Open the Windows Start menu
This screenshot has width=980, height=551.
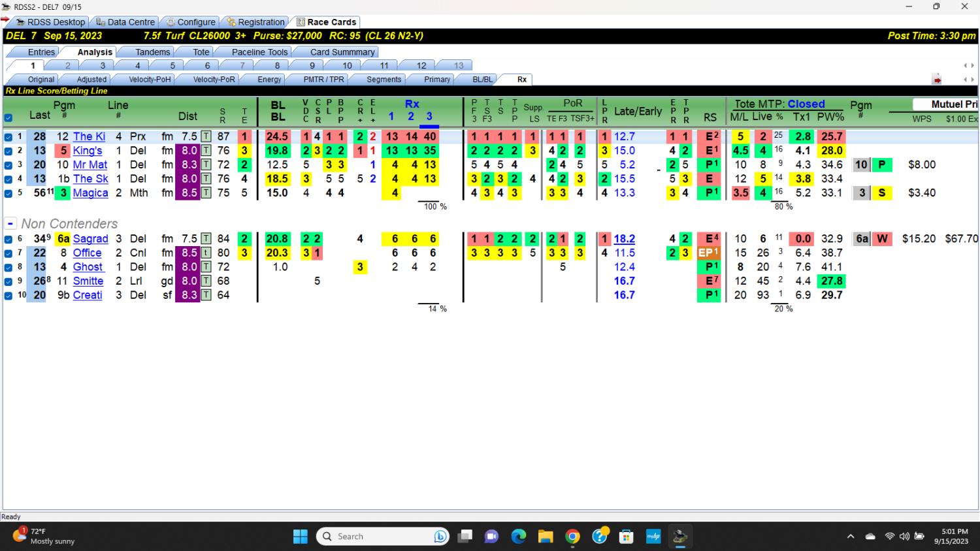coord(301,537)
